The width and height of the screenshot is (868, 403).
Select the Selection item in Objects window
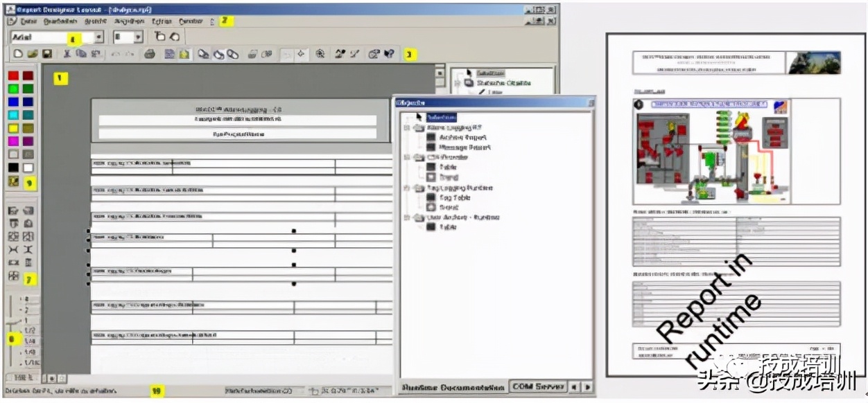tap(442, 118)
